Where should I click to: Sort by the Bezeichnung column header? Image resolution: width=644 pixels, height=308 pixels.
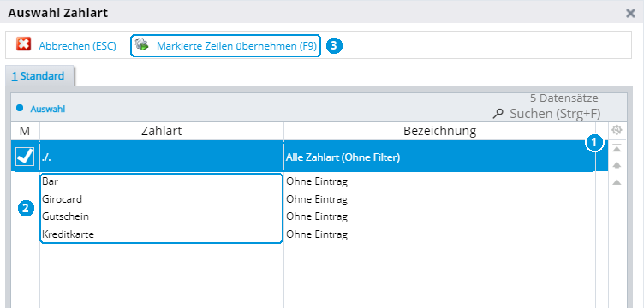point(439,131)
